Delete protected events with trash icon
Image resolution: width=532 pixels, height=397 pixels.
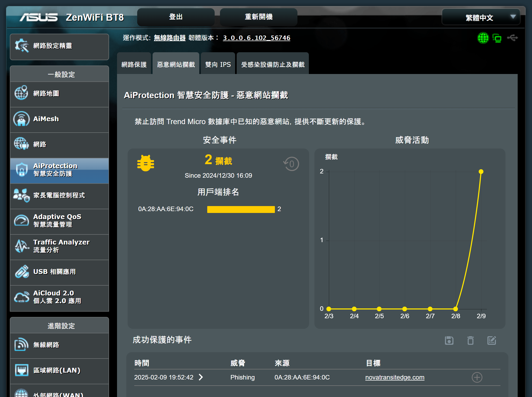tap(470, 340)
